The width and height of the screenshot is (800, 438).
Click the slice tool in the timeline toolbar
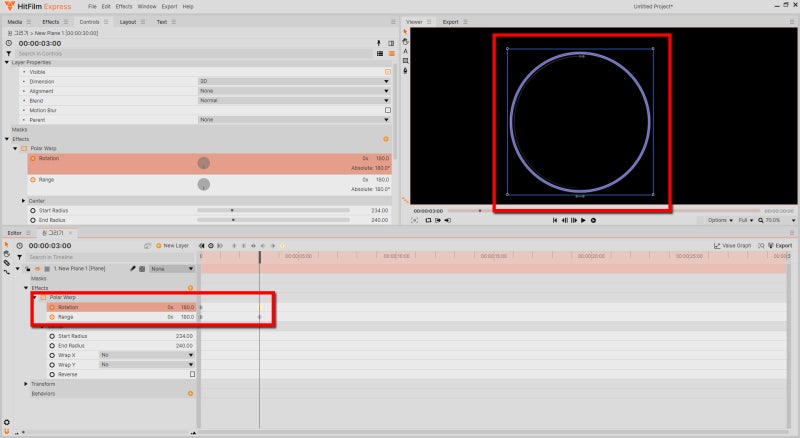tap(7, 263)
